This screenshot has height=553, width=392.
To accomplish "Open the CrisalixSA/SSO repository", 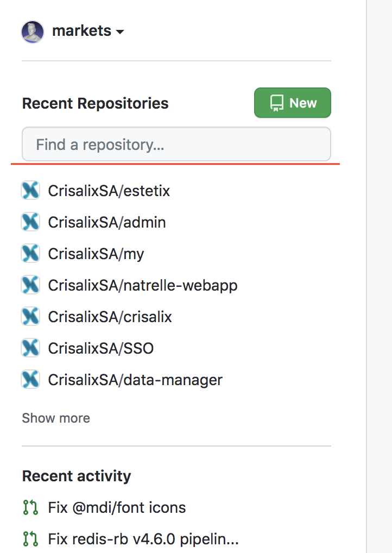I will pos(101,348).
